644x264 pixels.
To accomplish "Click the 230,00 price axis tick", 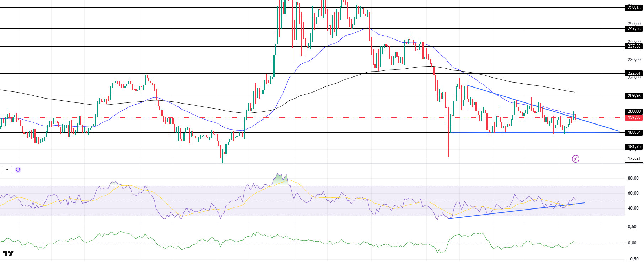I will coord(634,60).
